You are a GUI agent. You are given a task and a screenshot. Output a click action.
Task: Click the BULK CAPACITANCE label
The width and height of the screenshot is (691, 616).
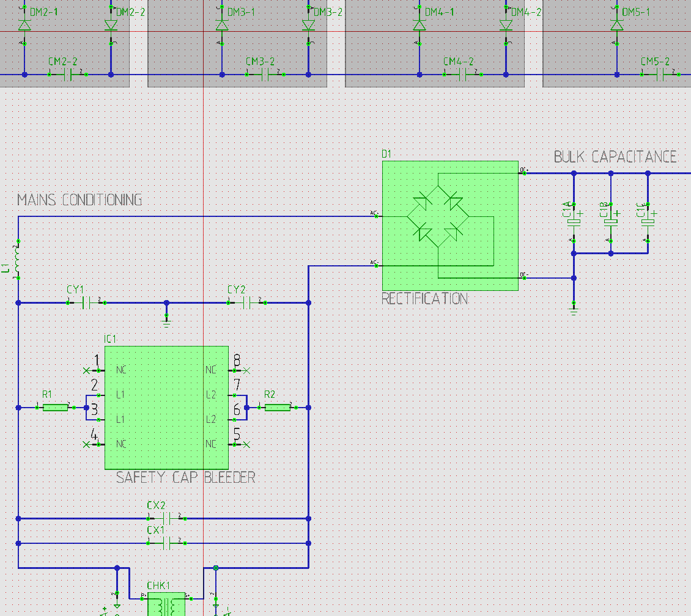pos(615,157)
